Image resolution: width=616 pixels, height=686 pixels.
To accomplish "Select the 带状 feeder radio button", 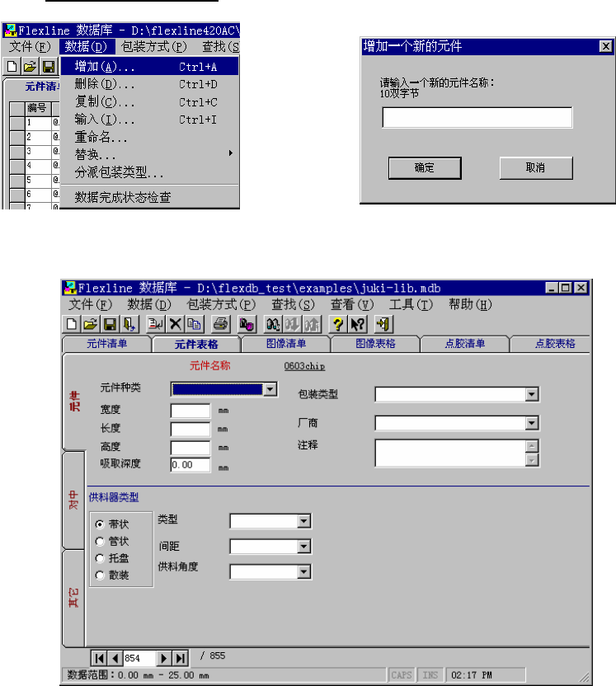I will pyautogui.click(x=100, y=524).
